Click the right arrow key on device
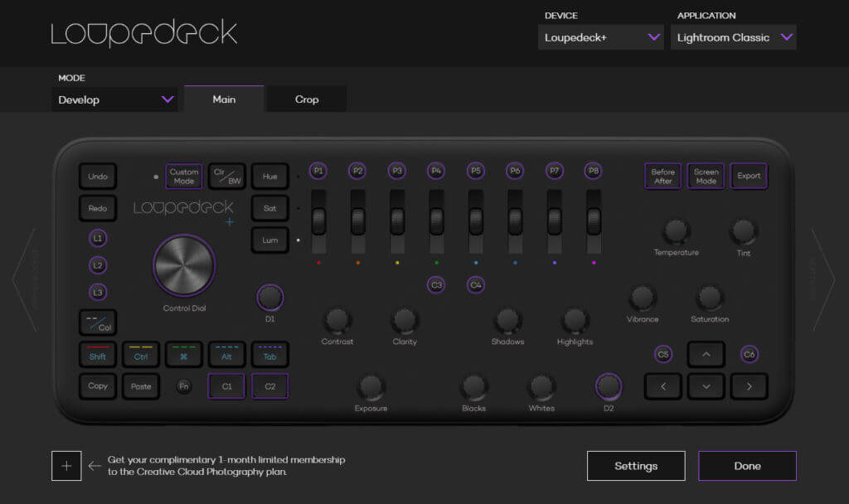This screenshot has height=504, width=849. [x=749, y=386]
